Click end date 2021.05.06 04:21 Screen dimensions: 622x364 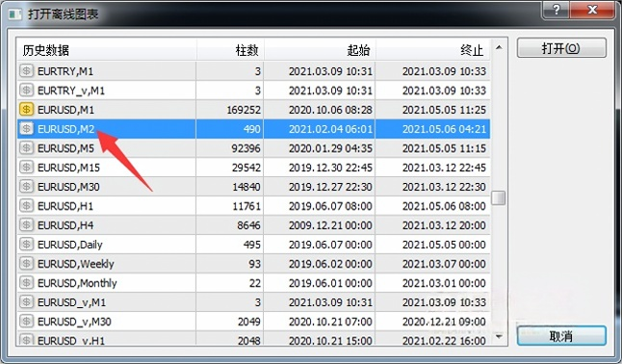click(x=444, y=129)
